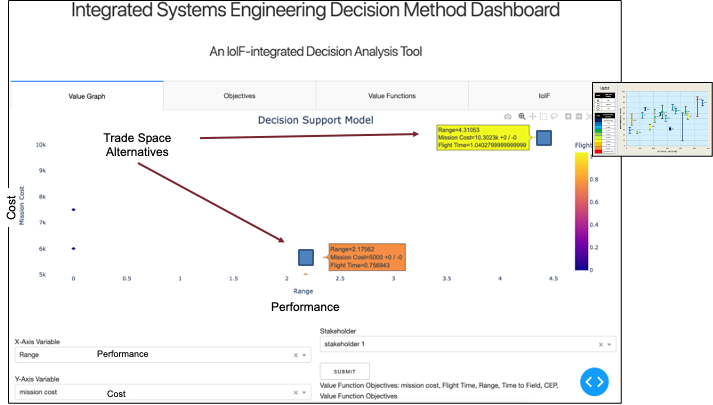Clear the X-Axis Variable selection
Viewport: 713px width, 405px height.
[x=295, y=355]
